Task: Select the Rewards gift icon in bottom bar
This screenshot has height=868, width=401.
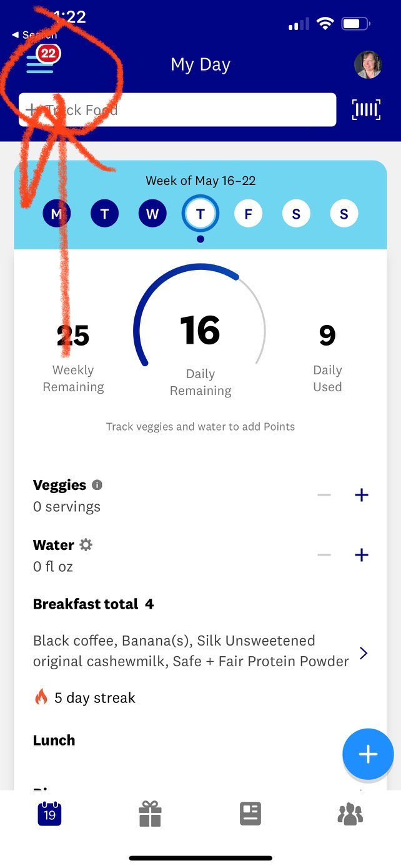Action: click(150, 813)
